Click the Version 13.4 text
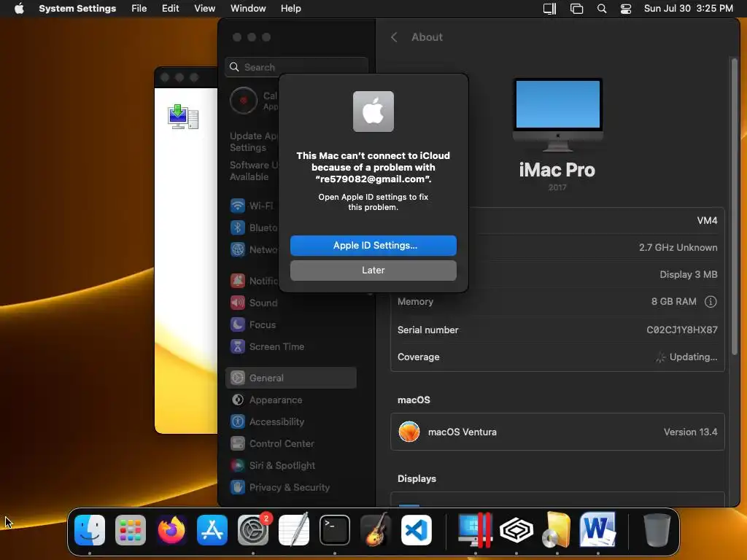This screenshot has width=747, height=560. coord(690,432)
